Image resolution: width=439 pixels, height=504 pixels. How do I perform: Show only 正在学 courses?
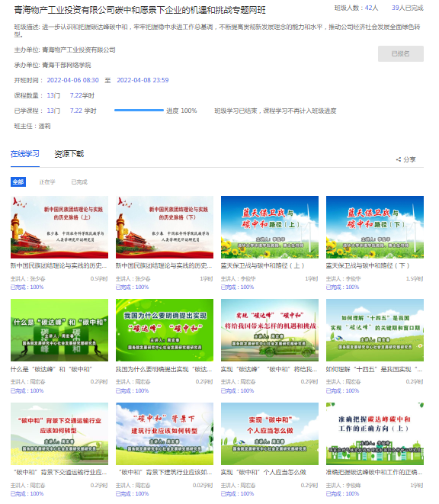[x=47, y=182]
